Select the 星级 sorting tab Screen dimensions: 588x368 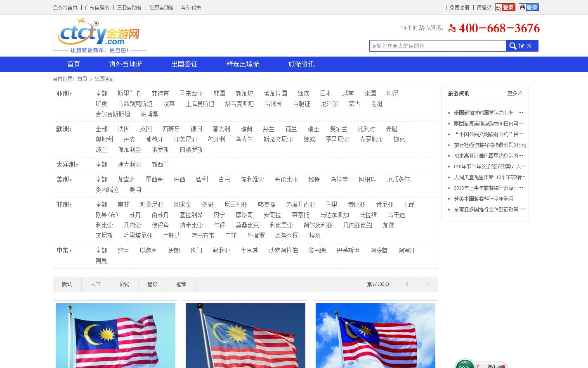(152, 284)
